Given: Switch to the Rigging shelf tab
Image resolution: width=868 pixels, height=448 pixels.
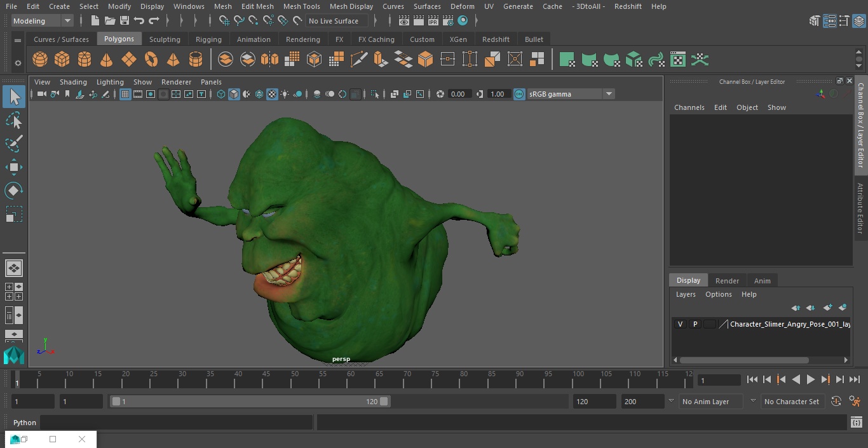Looking at the screenshot, I should [208, 39].
